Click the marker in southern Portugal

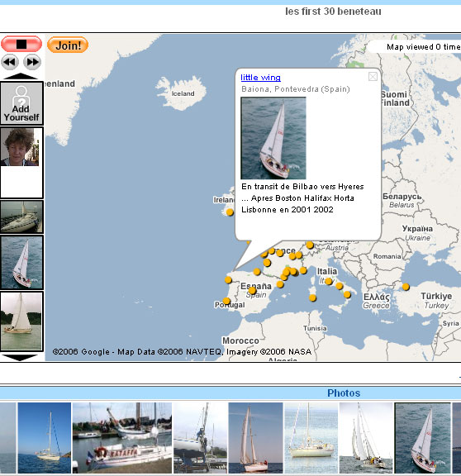pyautogui.click(x=226, y=301)
